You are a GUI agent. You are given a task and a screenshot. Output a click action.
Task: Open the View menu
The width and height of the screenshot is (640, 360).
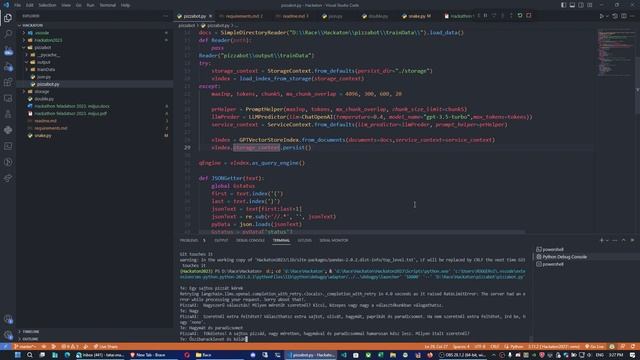point(66,5)
